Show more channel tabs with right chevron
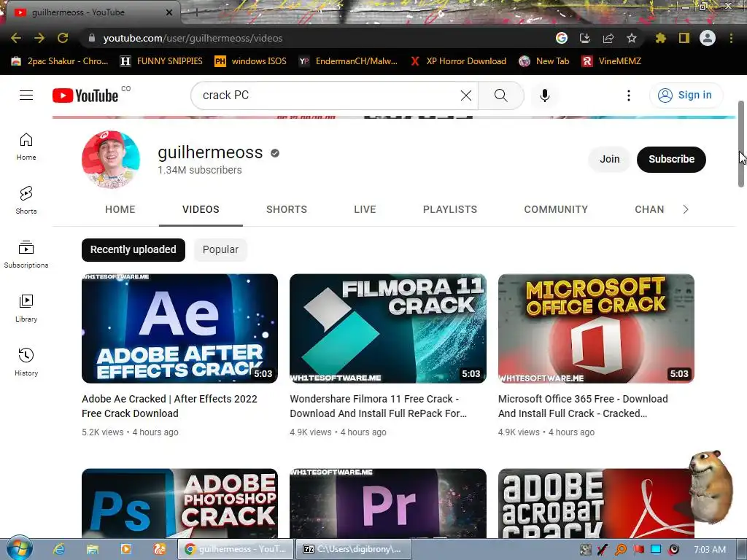 (x=686, y=209)
